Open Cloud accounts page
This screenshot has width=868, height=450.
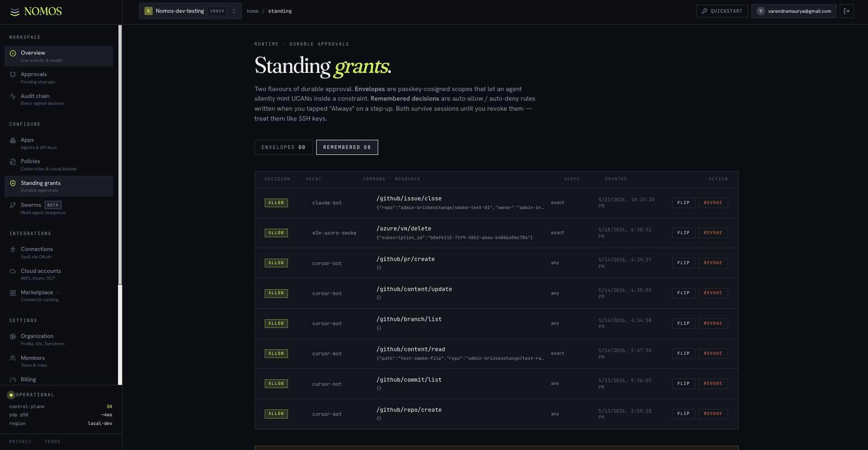[x=59, y=274]
